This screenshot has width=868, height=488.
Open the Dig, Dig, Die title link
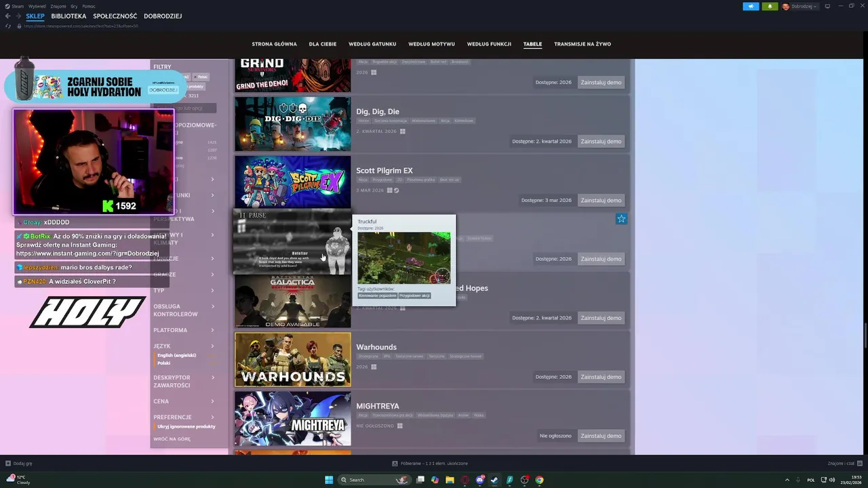[378, 112]
